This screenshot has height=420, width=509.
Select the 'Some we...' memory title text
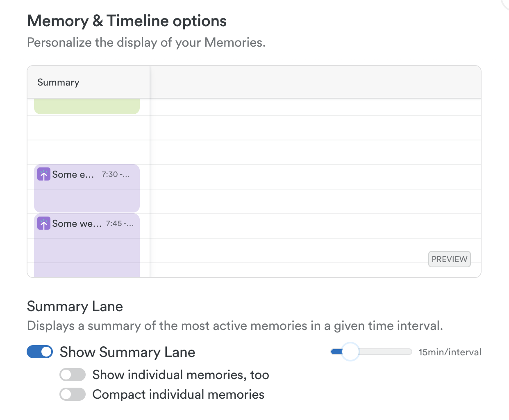tap(77, 224)
